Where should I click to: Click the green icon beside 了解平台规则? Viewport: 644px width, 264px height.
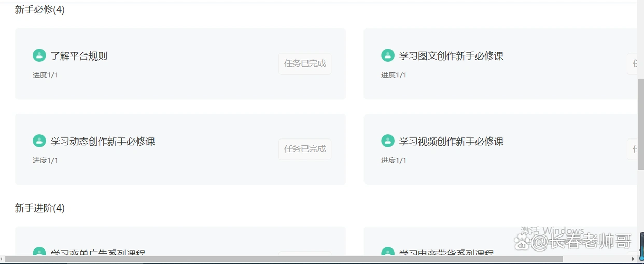pyautogui.click(x=39, y=55)
